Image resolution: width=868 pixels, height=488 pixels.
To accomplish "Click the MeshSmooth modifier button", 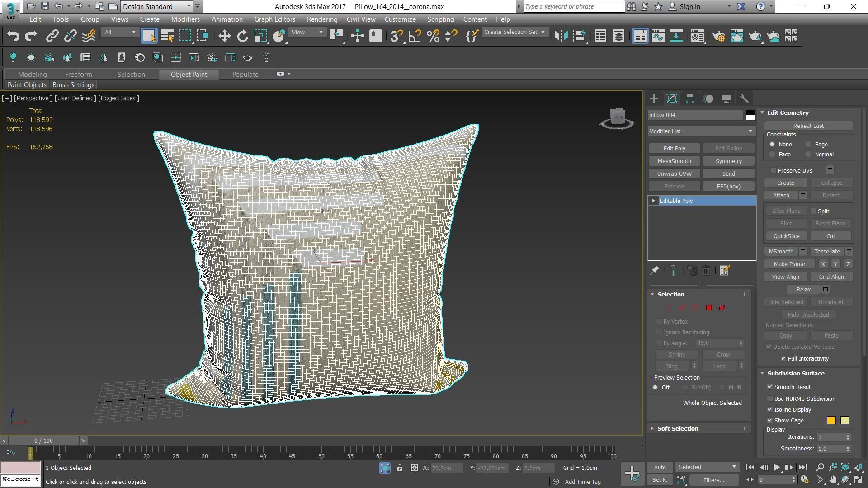I will pyautogui.click(x=674, y=161).
